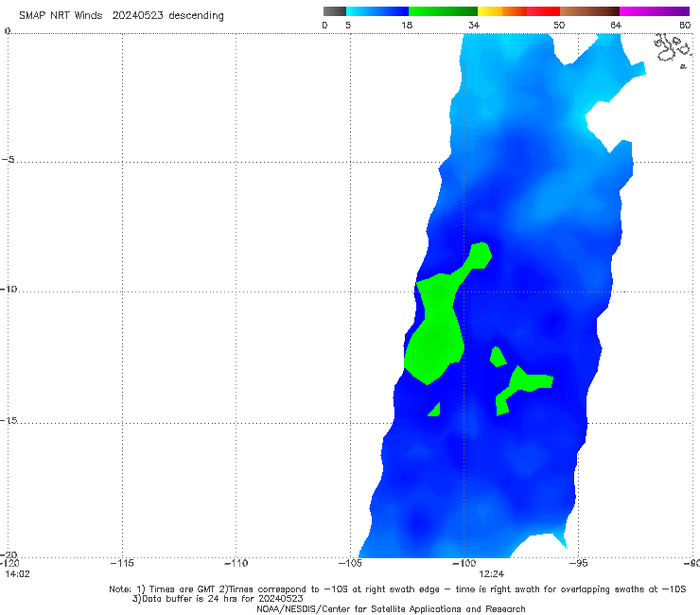
Task: Click the magenta-purple segment of the color bar
Action: (x=654, y=11)
